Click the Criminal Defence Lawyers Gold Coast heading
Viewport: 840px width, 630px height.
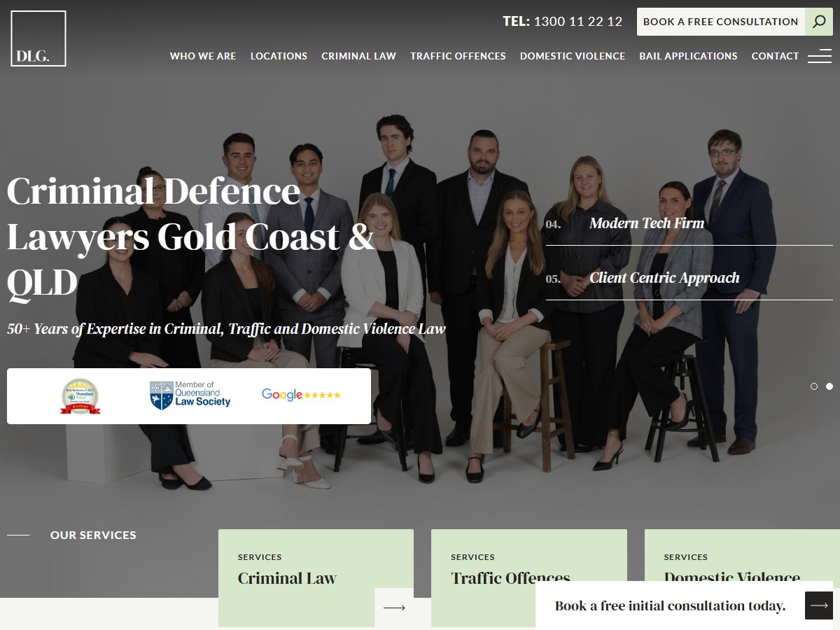click(192, 237)
